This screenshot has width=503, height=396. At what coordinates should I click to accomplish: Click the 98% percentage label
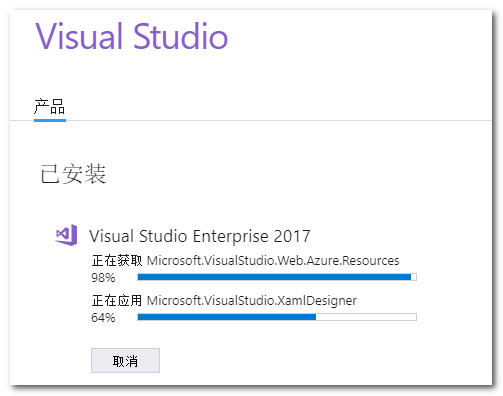[103, 278]
